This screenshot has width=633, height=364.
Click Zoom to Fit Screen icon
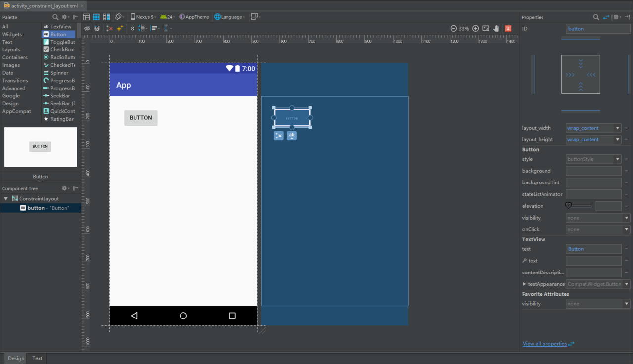(486, 29)
